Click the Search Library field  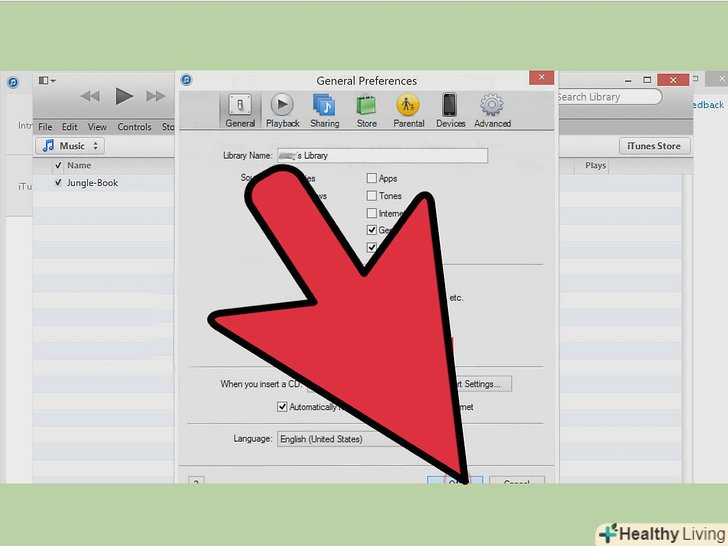(610, 97)
